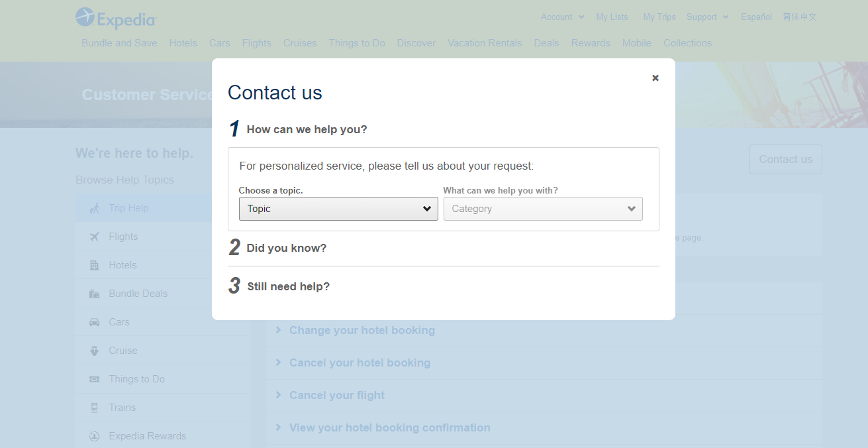Expand the Did you know section

click(x=286, y=248)
